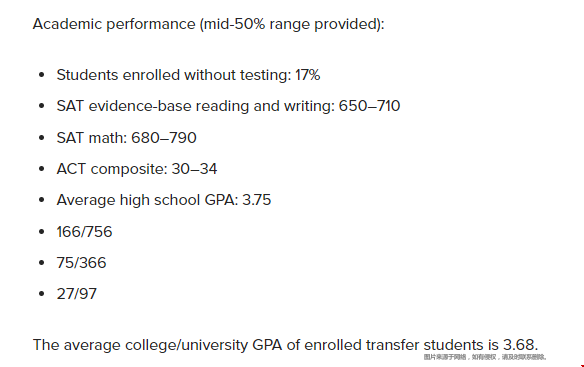Click the 27/97 list item
Image resolution: width=584 pixels, height=367 pixels.
click(x=76, y=294)
